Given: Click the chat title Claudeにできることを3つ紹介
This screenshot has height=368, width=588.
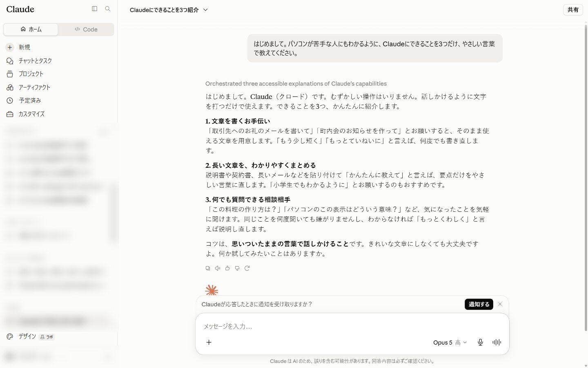Looking at the screenshot, I should [164, 10].
